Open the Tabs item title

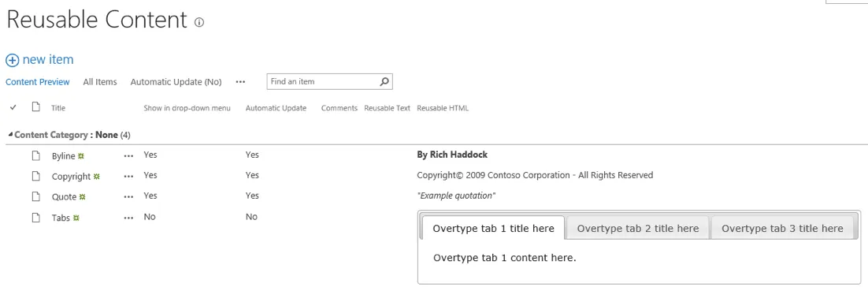(61, 218)
